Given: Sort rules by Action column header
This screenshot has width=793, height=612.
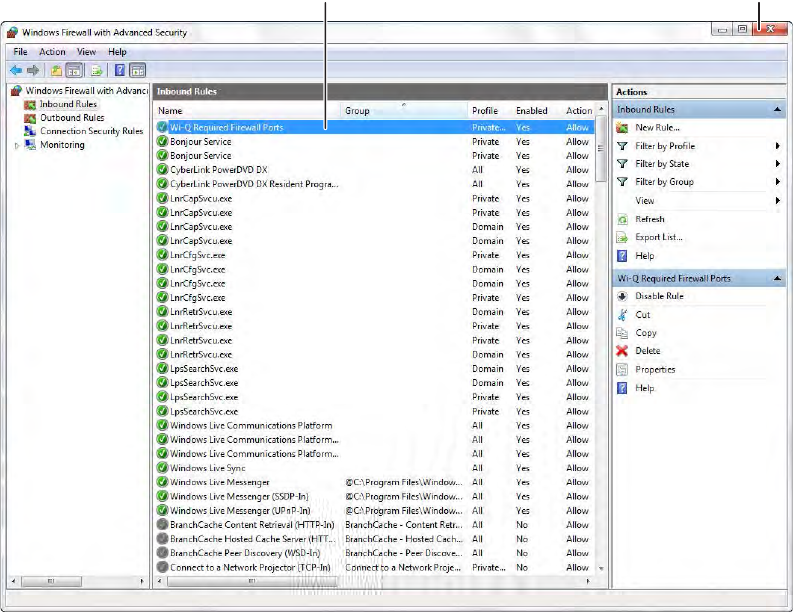Looking at the screenshot, I should coord(579,111).
